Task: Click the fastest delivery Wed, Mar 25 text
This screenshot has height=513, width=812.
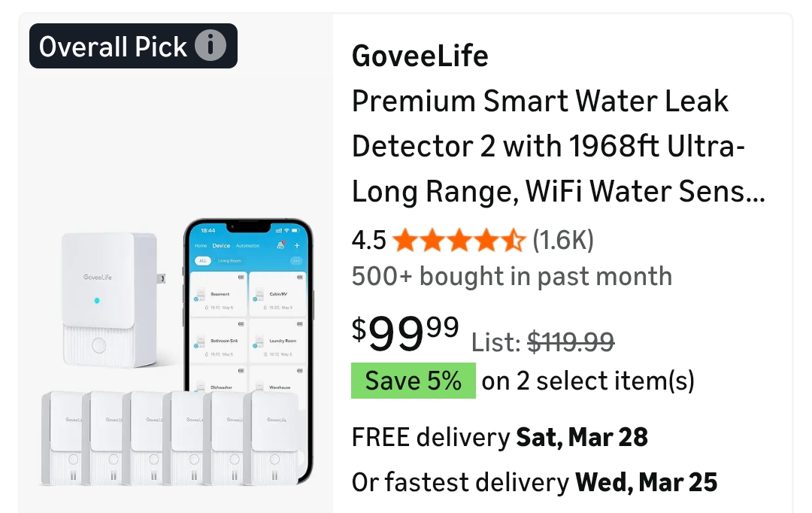Action: tap(535, 481)
